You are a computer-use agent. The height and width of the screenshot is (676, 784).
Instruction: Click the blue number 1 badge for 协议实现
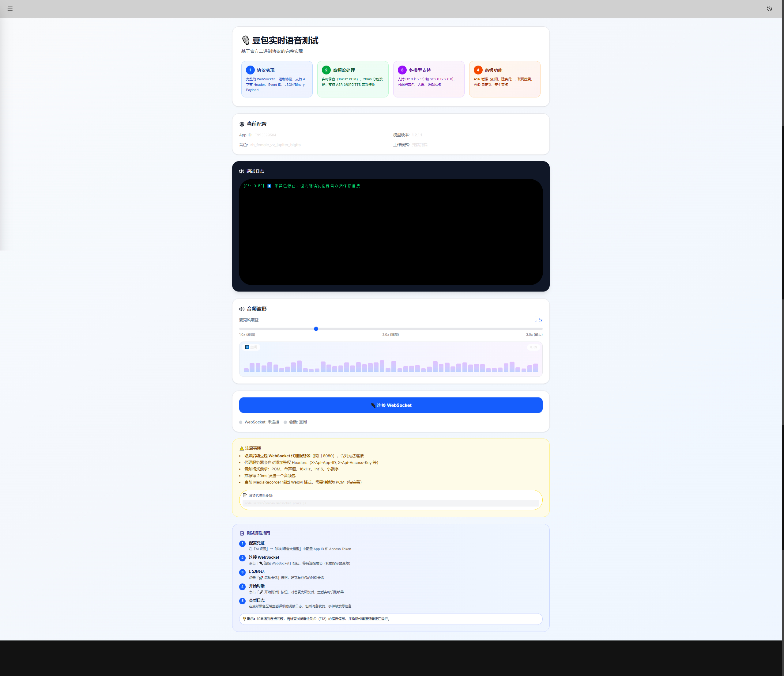[250, 70]
